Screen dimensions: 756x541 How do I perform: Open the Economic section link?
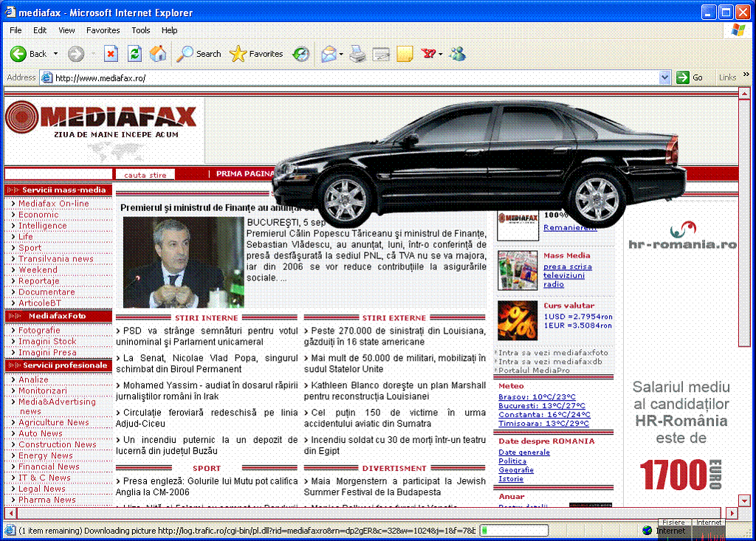pos(38,215)
